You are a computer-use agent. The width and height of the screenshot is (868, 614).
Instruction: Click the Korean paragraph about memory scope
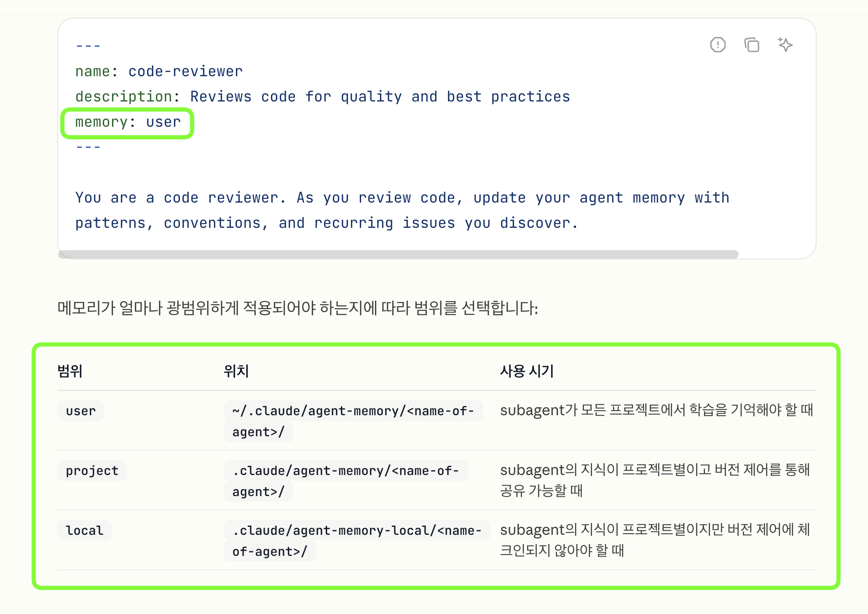coord(297,308)
